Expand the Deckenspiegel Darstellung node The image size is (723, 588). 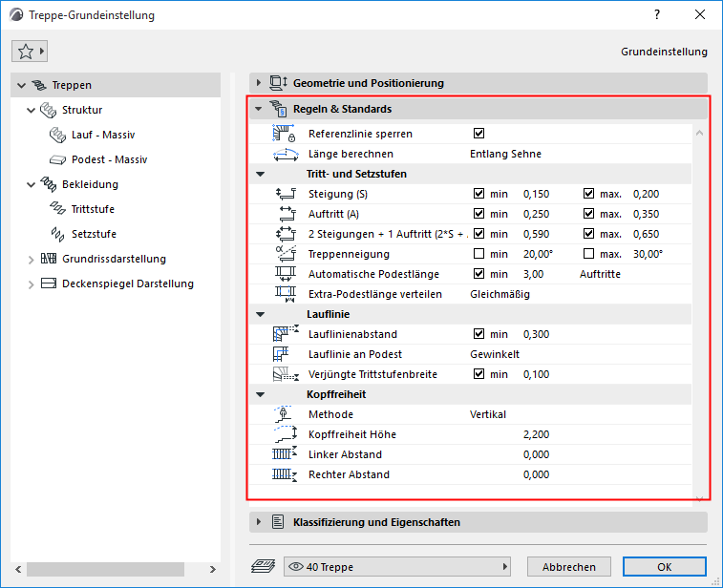point(31,284)
